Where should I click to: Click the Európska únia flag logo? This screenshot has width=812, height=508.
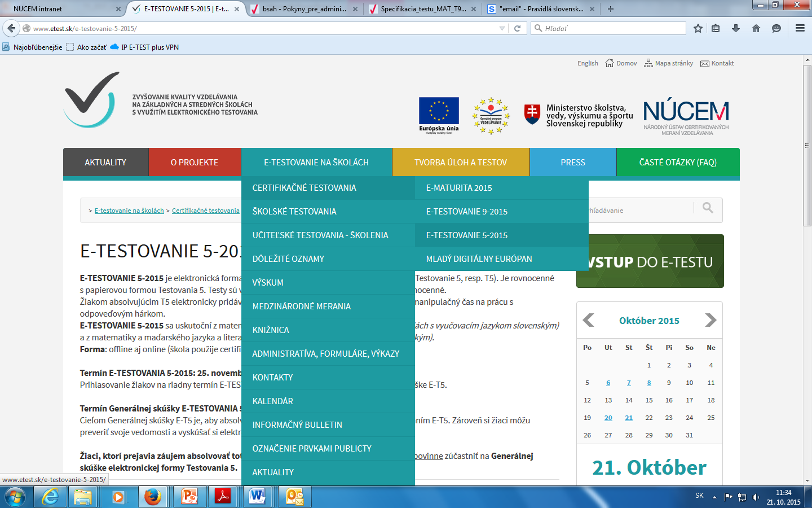point(439,115)
